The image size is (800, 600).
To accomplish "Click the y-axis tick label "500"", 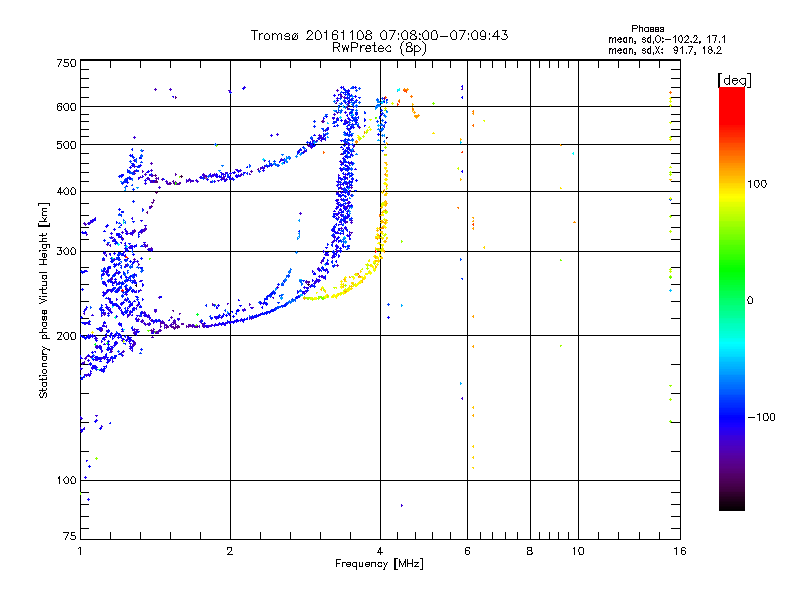I will tap(66, 145).
